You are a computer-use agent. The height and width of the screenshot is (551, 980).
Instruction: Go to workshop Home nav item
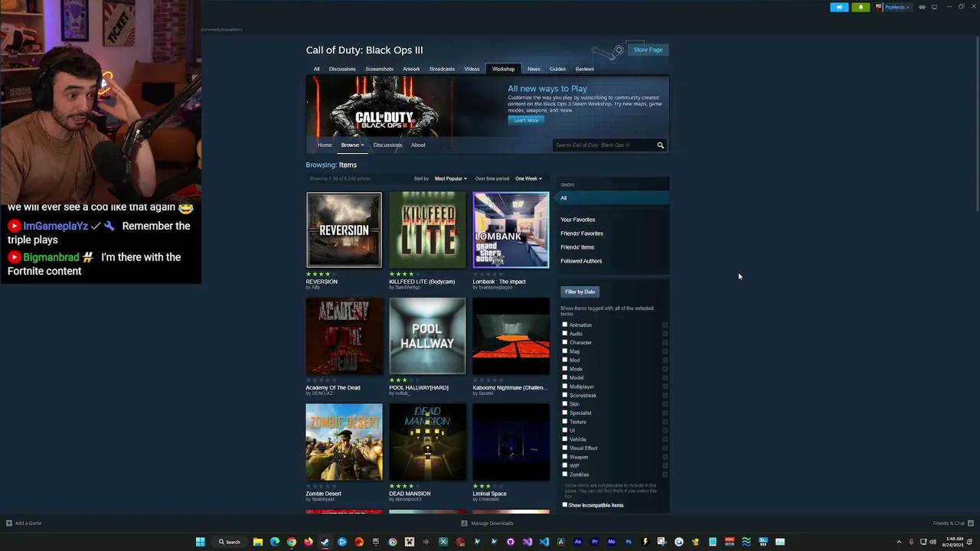tap(325, 145)
